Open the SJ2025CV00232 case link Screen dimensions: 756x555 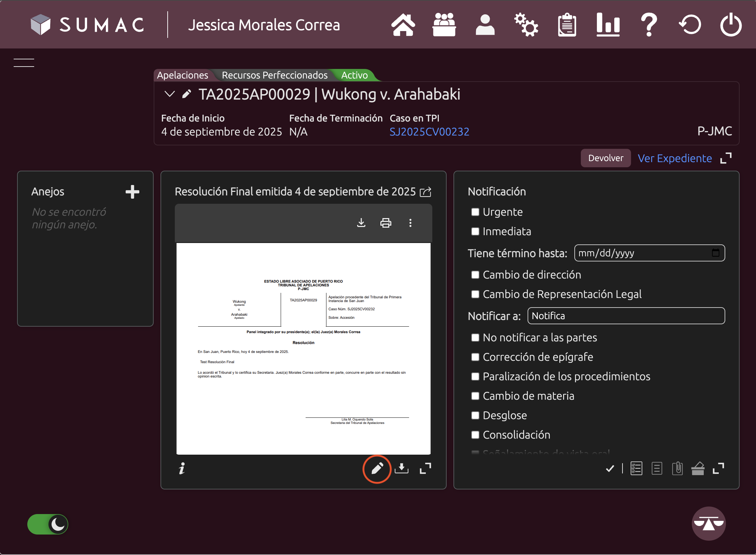pyautogui.click(x=429, y=132)
